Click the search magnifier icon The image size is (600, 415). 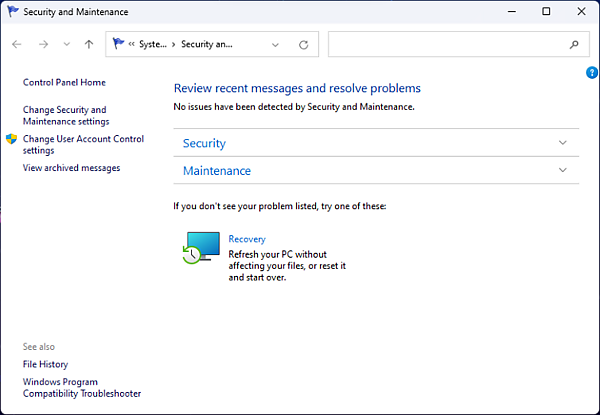[574, 45]
